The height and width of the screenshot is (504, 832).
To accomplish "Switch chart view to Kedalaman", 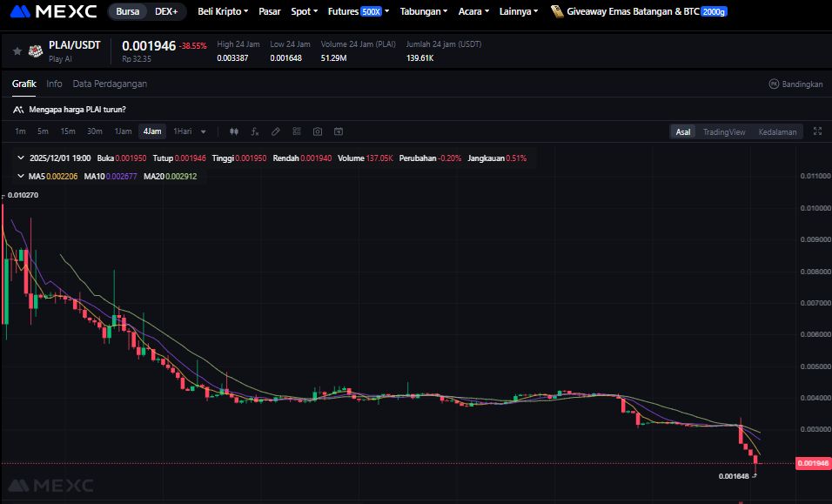I will tap(777, 131).
